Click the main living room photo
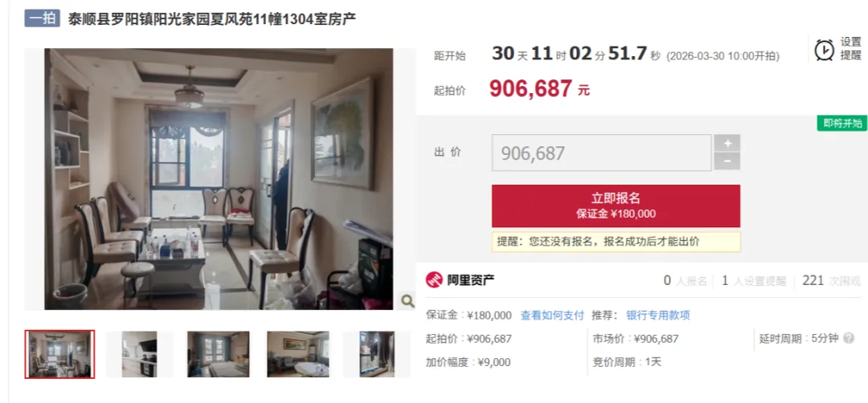Screen dimensions: 868x403 [x=219, y=179]
